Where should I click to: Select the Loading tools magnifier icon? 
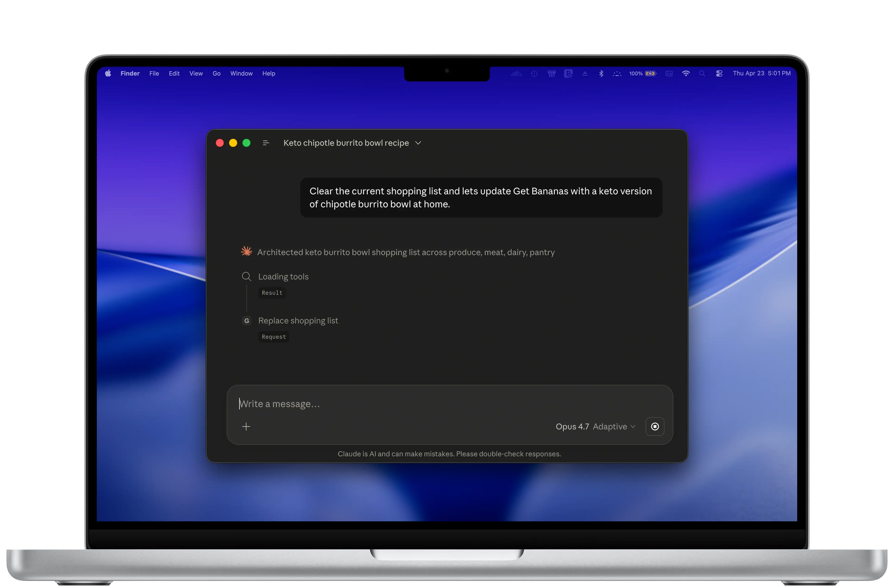tap(246, 277)
